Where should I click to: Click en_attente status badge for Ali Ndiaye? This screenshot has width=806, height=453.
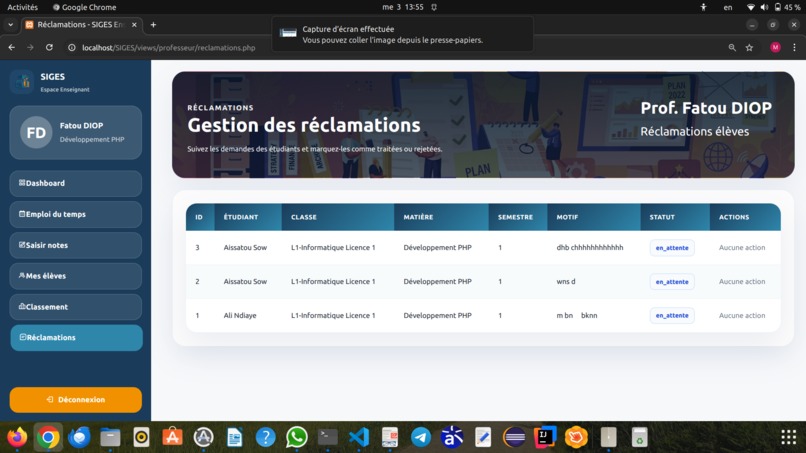click(672, 315)
